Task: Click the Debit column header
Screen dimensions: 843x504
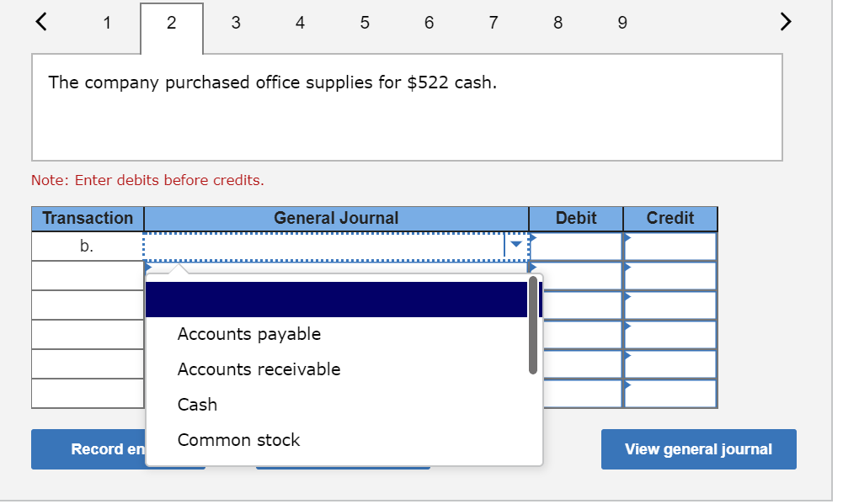Action: 576,218
